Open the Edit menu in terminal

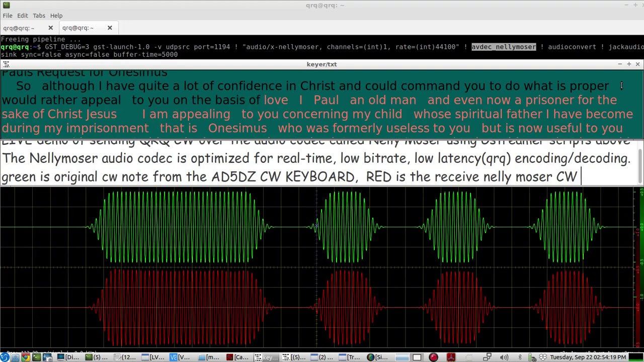23,16
